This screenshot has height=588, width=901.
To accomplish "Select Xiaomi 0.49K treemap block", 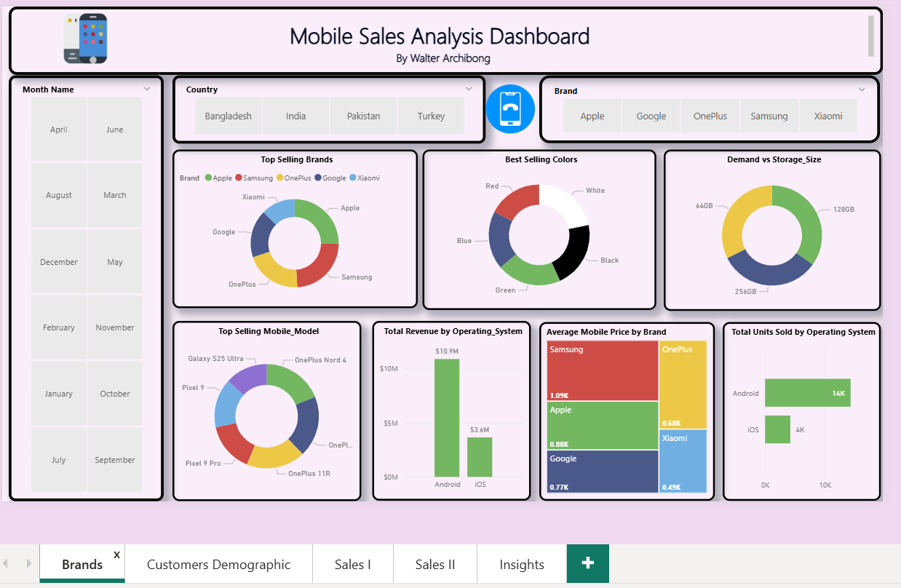I will coord(683,461).
